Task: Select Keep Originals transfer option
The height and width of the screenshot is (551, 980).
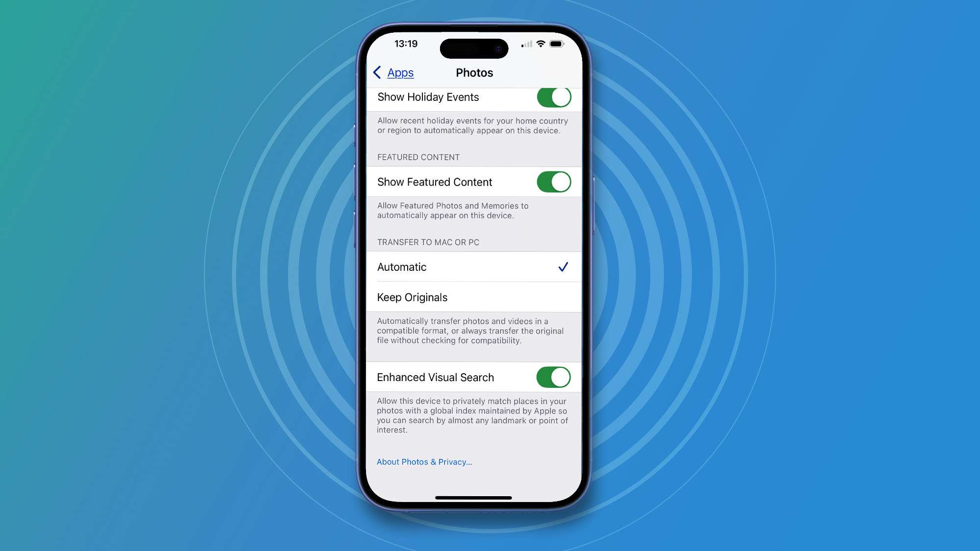Action: (473, 297)
